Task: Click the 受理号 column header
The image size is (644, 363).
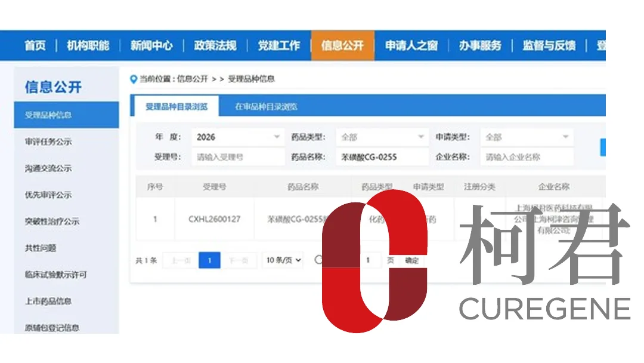Action: pos(215,187)
